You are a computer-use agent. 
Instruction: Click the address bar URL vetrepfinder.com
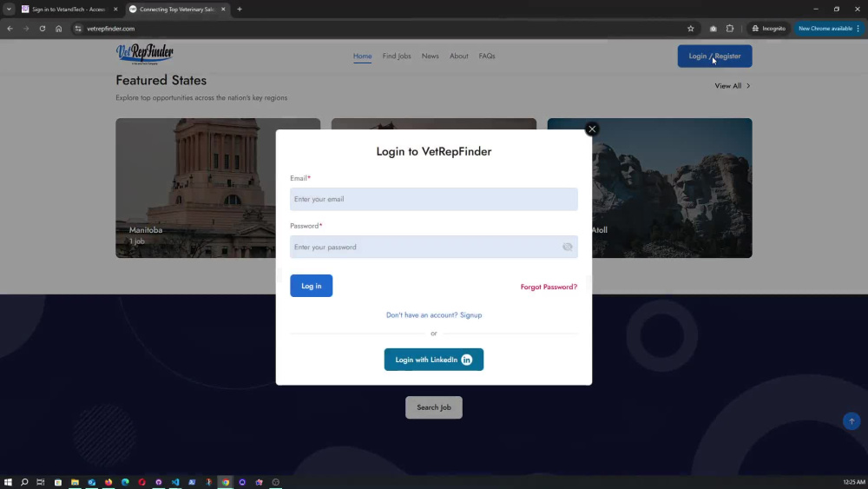(111, 29)
